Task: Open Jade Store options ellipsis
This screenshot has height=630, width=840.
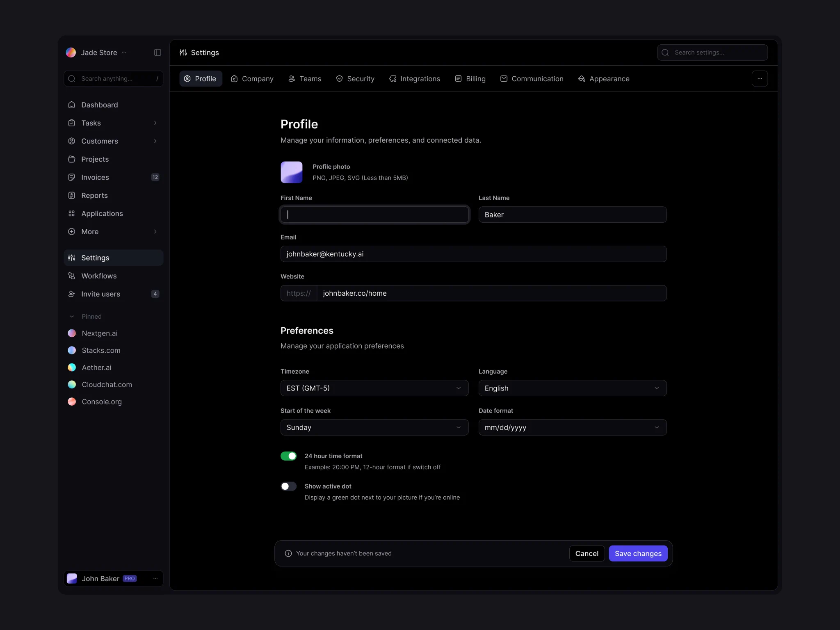Action: [124, 52]
